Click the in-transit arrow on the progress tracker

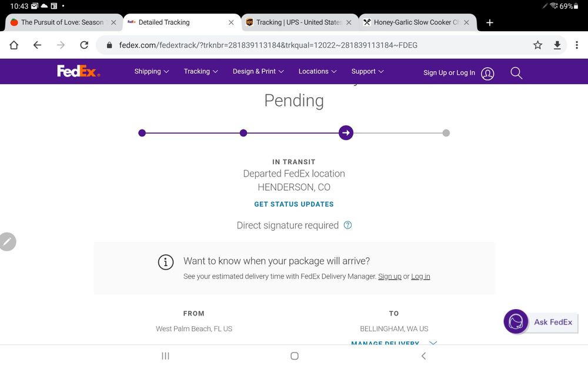[346, 133]
